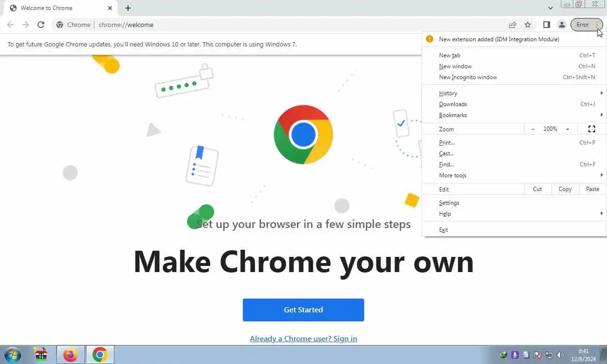This screenshot has height=364, width=607.
Task: Reload the welcome page
Action: (x=41, y=25)
